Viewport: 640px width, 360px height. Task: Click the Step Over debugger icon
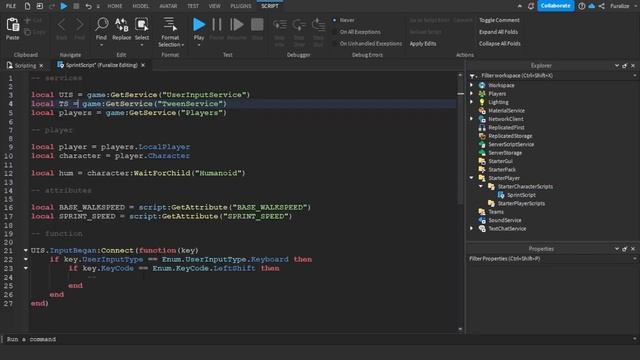(299, 25)
